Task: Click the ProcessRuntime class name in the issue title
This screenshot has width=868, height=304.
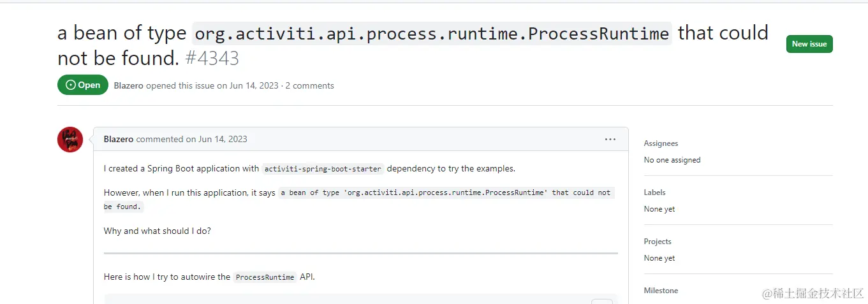Action: [432, 33]
